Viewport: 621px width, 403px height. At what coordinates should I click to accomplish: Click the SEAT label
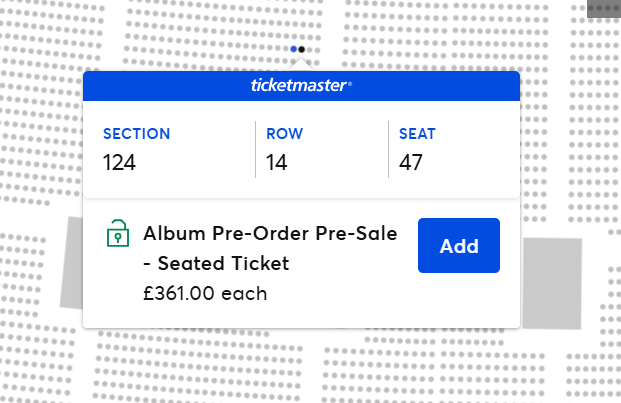pyautogui.click(x=417, y=134)
